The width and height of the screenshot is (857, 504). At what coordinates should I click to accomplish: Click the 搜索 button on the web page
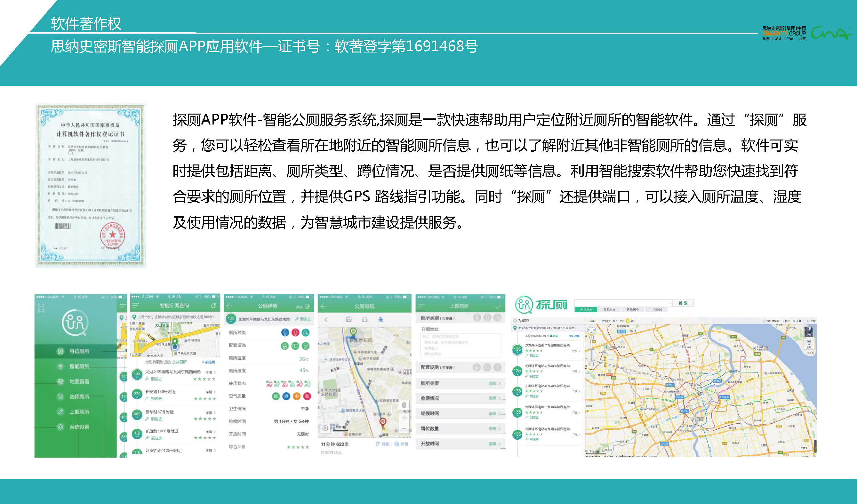683,303
